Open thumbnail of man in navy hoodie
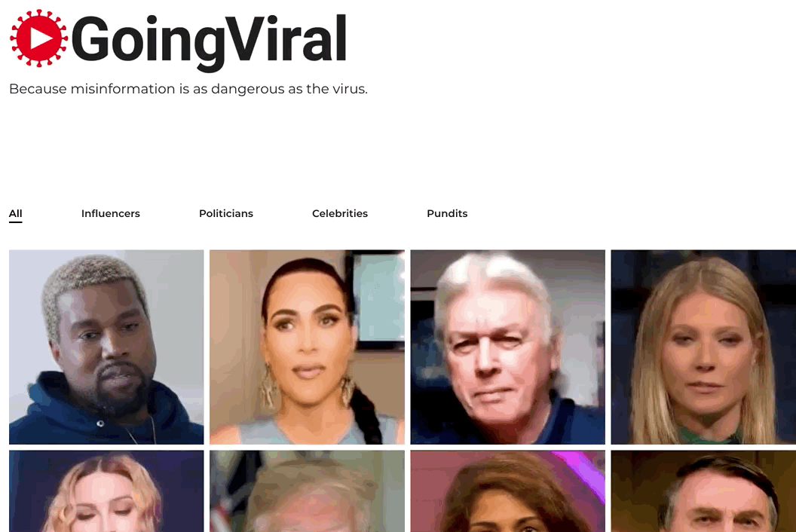This screenshot has height=532, width=796. pyautogui.click(x=106, y=347)
